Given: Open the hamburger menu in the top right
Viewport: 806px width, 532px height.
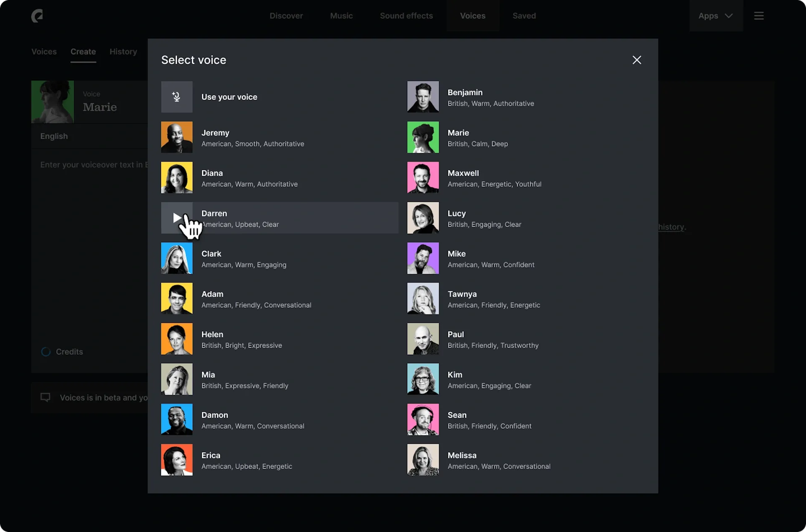Looking at the screenshot, I should point(759,16).
